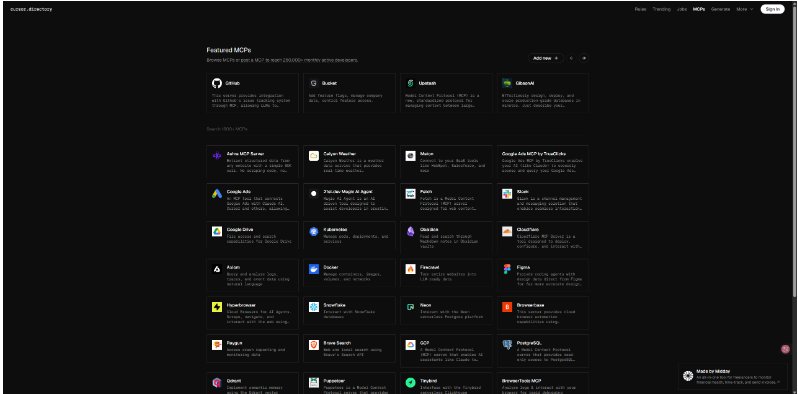Expand the More dropdown in navigation
798x394 pixels.
click(745, 9)
